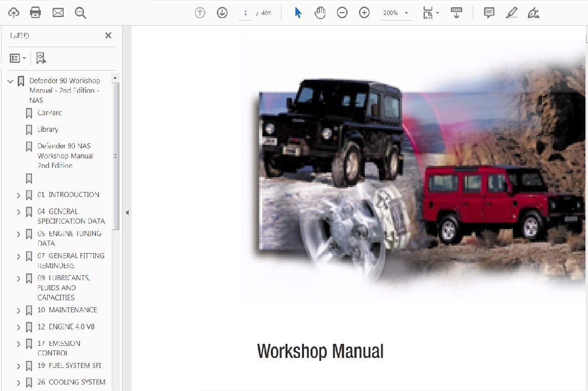588x391 pixels.
Task: Expand 09 LUBRICANTS, FLUIDS AND CAPACITIES
Action: [x=19, y=278]
